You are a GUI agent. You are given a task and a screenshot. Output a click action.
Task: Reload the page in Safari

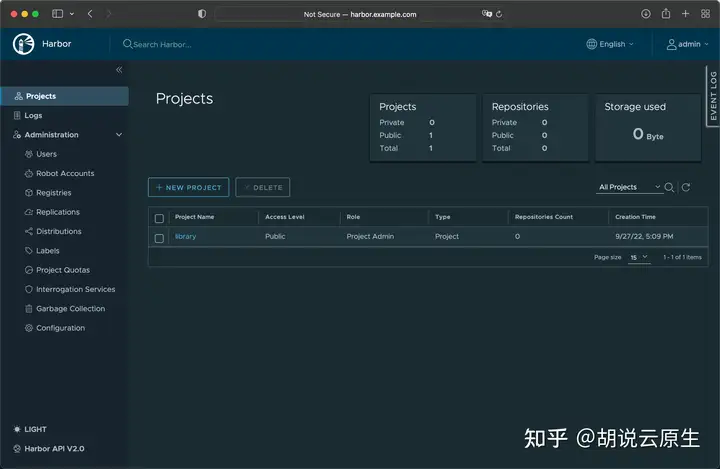tap(499, 14)
